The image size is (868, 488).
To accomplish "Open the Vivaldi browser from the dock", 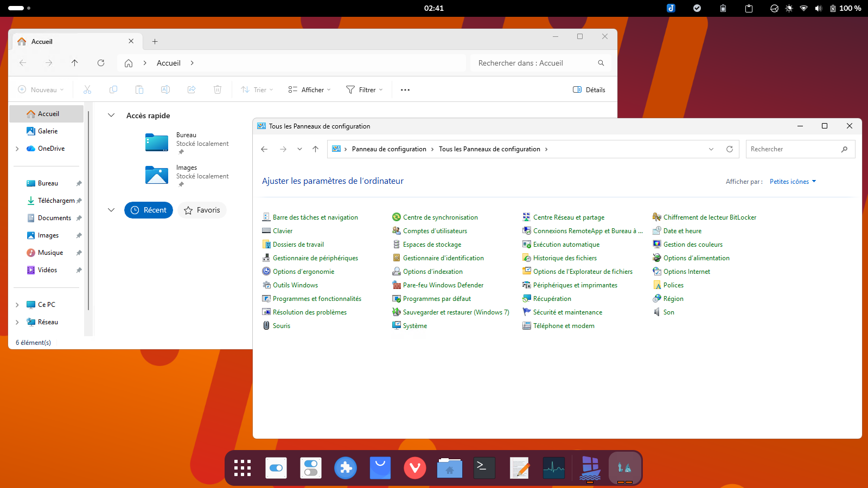I will coord(415,467).
